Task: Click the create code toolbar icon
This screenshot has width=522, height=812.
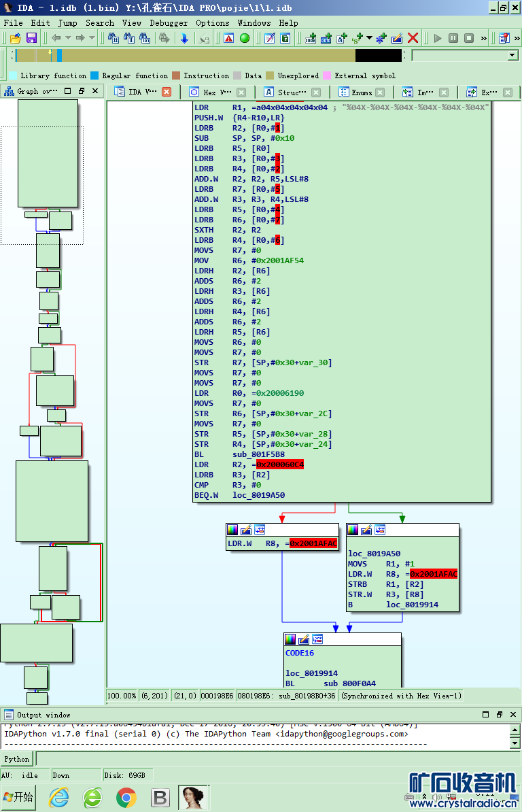Action: coord(311,38)
